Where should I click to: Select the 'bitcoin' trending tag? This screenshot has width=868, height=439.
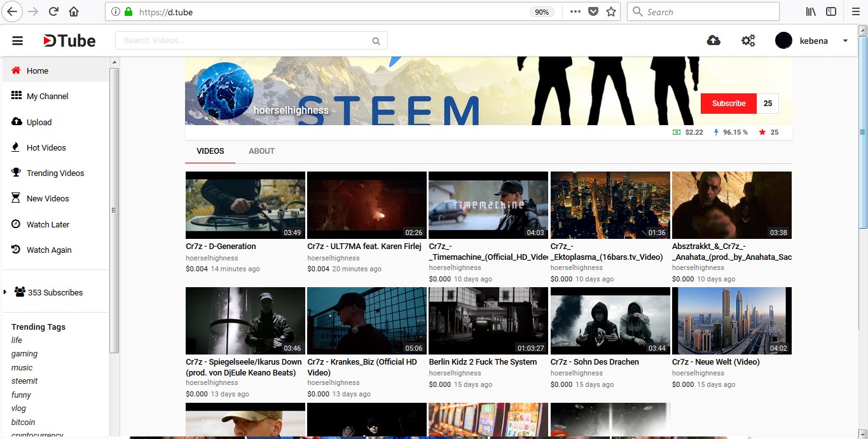(x=23, y=422)
